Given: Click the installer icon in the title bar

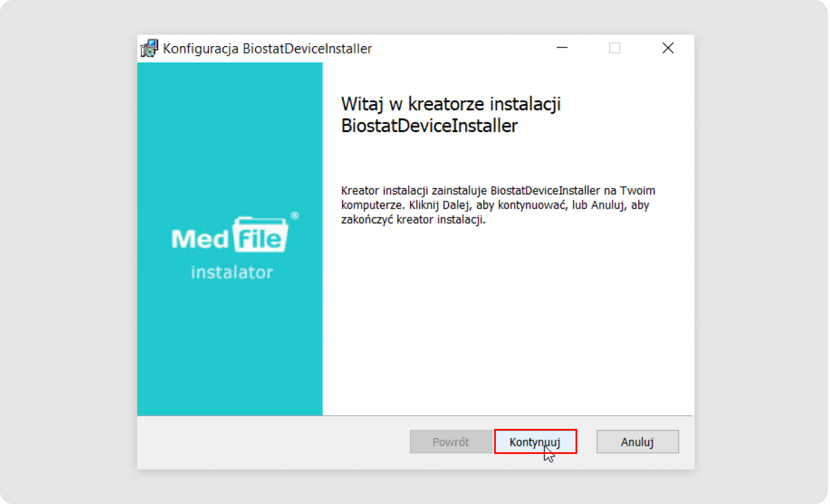Looking at the screenshot, I should [x=149, y=48].
